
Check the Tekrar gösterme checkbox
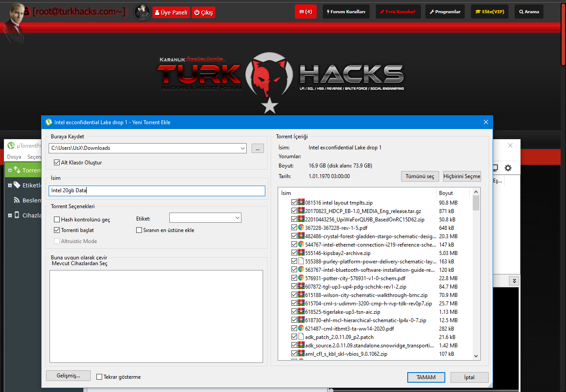(x=99, y=377)
